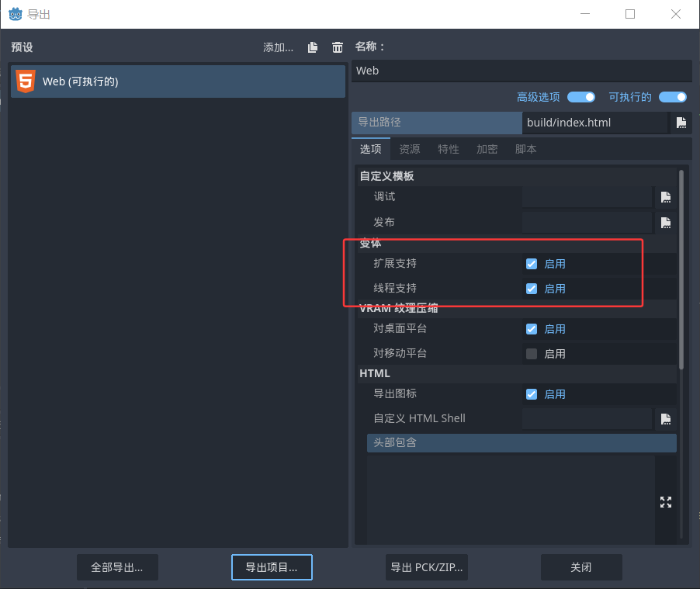Toggle the 可执行的 switch
This screenshot has width=700, height=589.
[x=672, y=97]
